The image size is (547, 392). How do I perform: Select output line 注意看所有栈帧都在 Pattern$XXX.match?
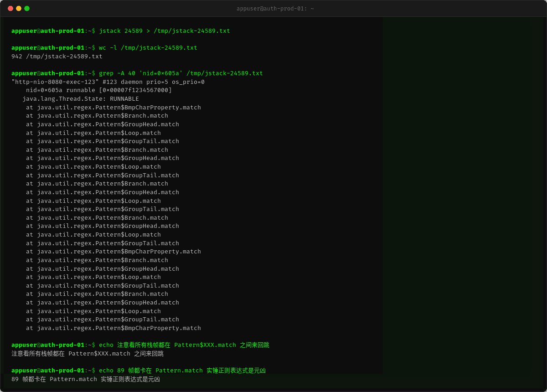click(88, 354)
